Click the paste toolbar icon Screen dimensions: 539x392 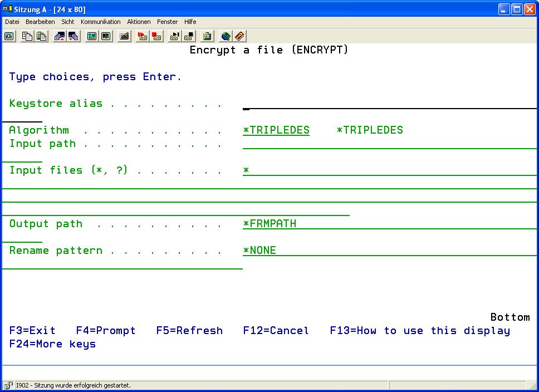(41, 36)
